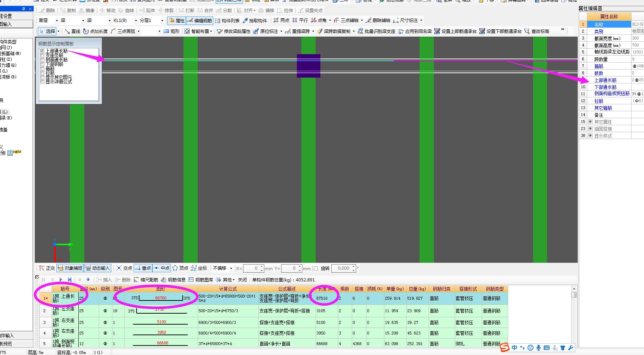The height and width of the screenshot is (355, 644).
Task: Select the 旋转 (rotate) tool in top toolbar
Action: (x=126, y=10)
